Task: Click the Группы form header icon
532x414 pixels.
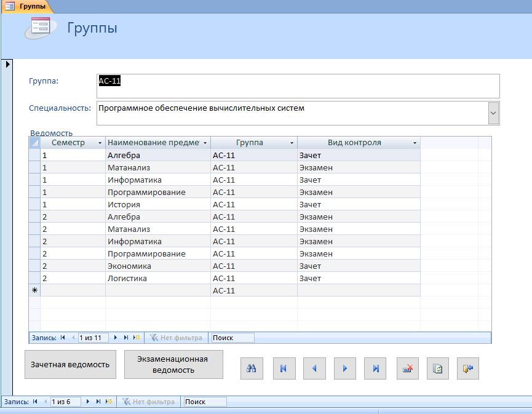Action: [40, 27]
